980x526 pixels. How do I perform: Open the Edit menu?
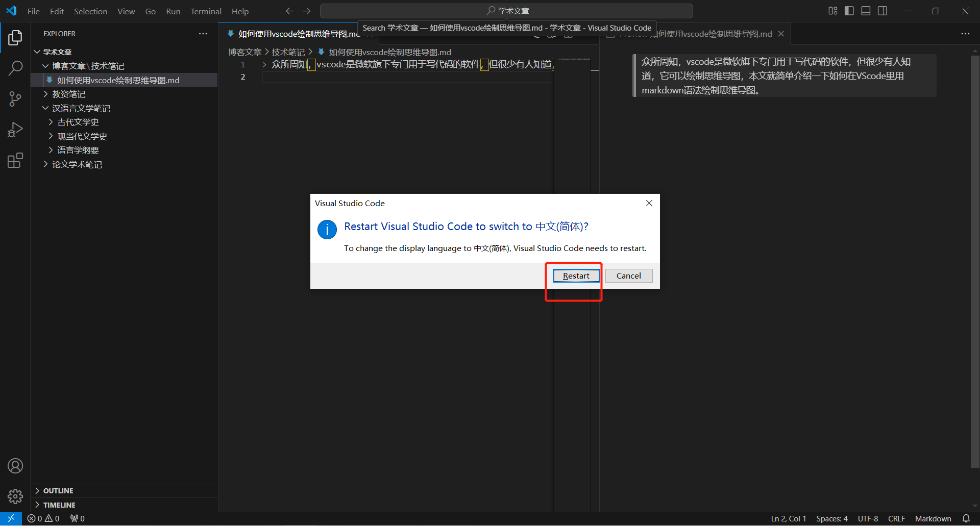[x=57, y=11]
